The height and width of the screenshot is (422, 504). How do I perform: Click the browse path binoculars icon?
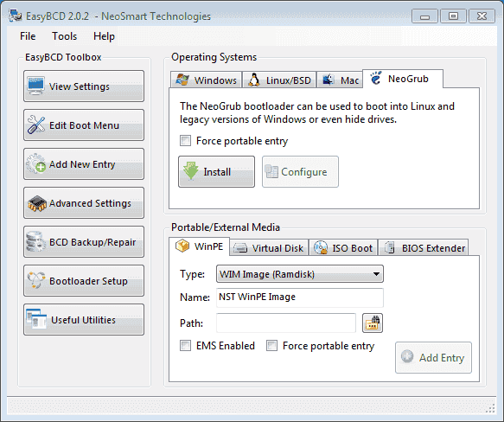click(373, 323)
